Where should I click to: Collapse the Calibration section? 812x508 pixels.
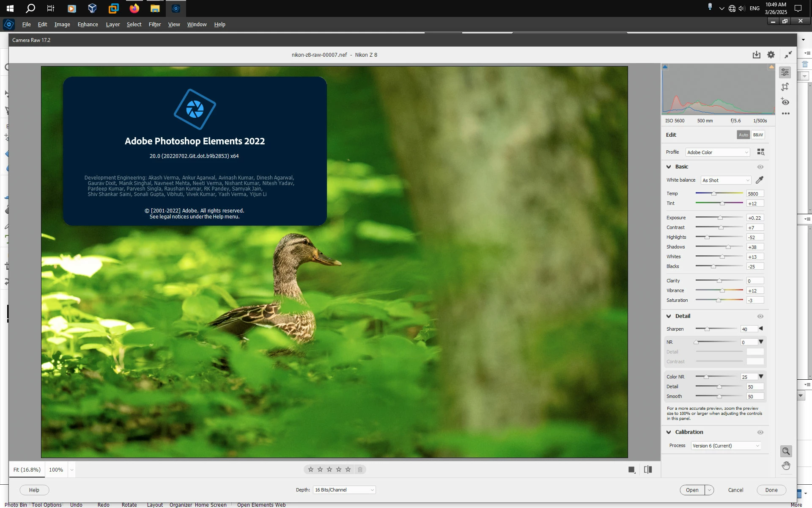point(669,432)
